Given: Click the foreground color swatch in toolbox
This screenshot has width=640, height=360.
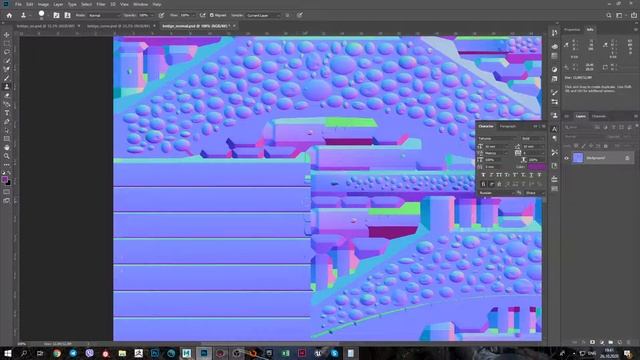Looking at the screenshot, I should [5, 180].
